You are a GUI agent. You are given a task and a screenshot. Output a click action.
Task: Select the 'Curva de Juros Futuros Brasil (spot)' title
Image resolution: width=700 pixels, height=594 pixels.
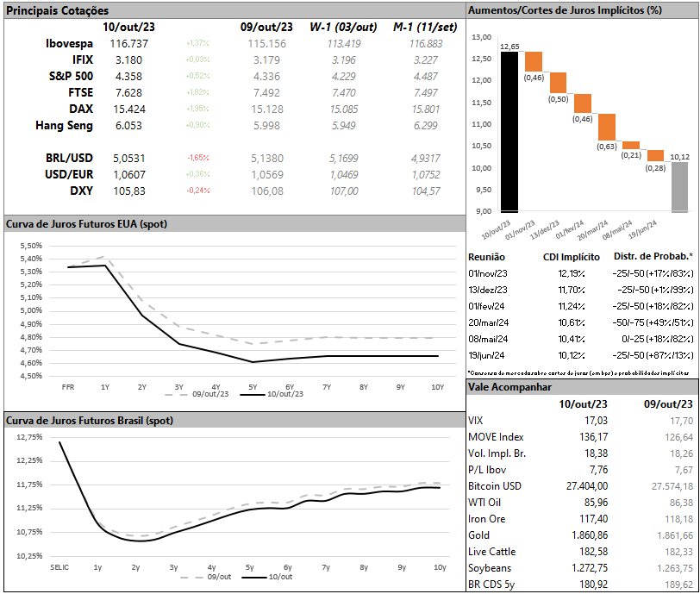[x=89, y=421]
